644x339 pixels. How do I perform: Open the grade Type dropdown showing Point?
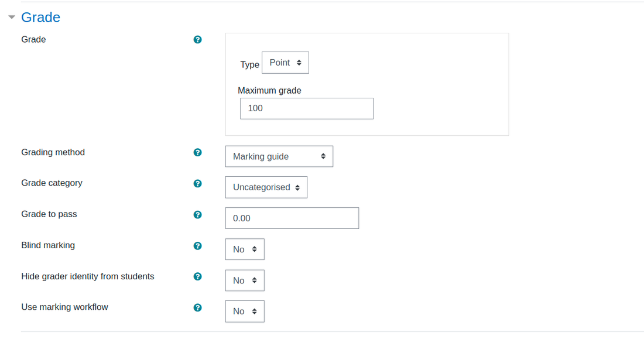click(x=286, y=63)
